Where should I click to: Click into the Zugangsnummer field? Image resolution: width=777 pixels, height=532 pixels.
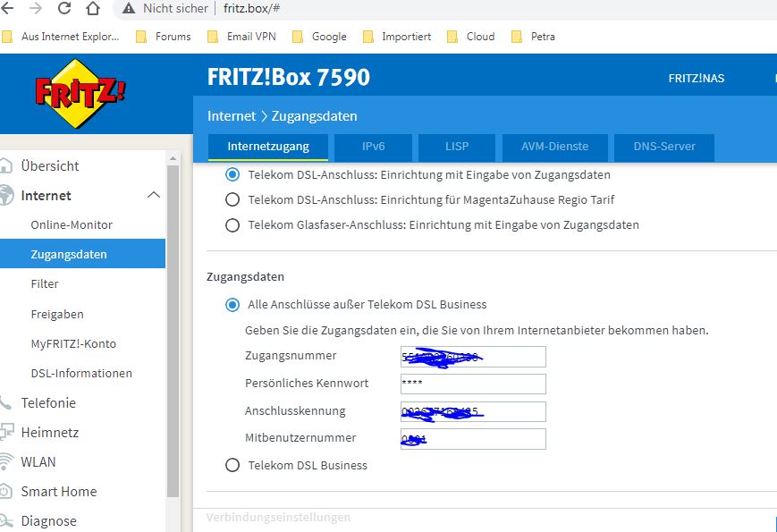coord(473,357)
